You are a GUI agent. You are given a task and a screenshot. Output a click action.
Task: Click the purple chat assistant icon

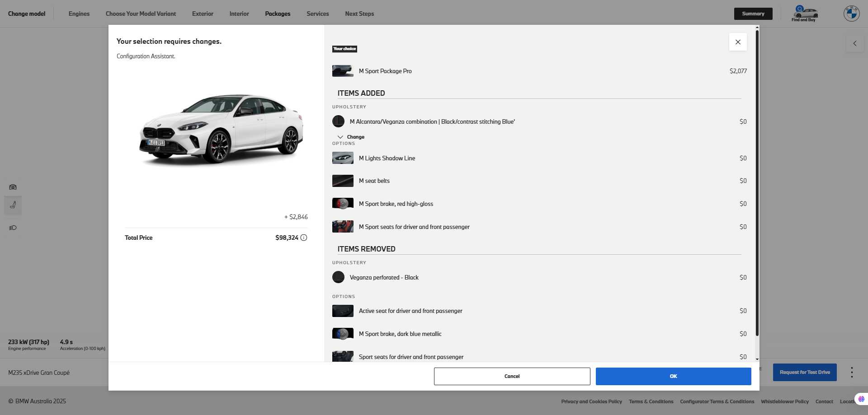(861, 399)
